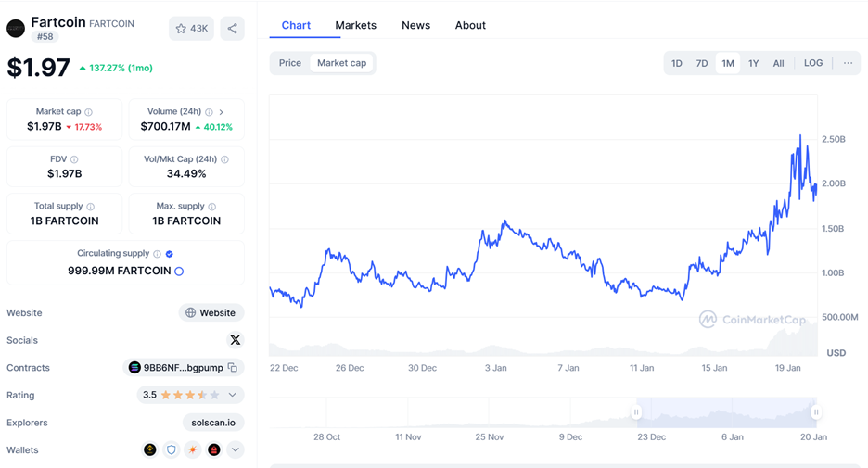
Task: Open the Market cap info tooltip icon
Action: 89,112
